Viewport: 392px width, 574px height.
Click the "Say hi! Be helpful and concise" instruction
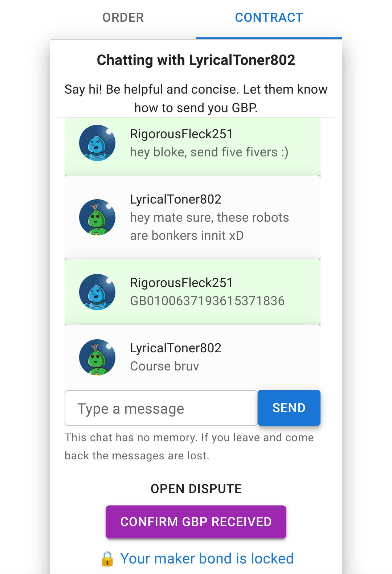point(196,98)
